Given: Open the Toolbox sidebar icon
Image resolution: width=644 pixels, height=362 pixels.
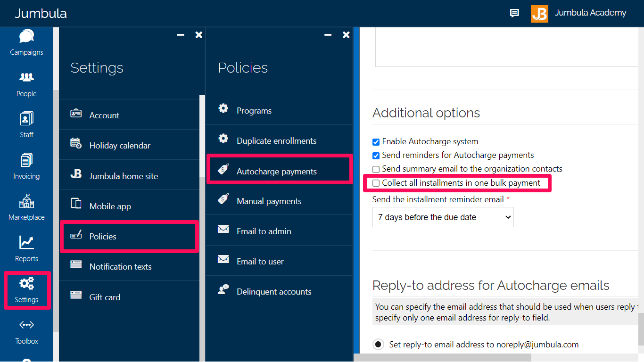Looking at the screenshot, I should 26,325.
